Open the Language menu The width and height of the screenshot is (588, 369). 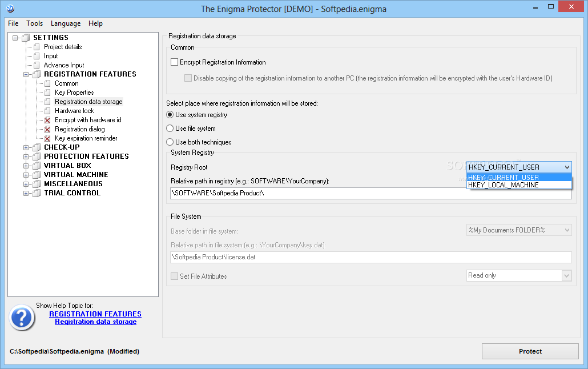click(x=66, y=23)
